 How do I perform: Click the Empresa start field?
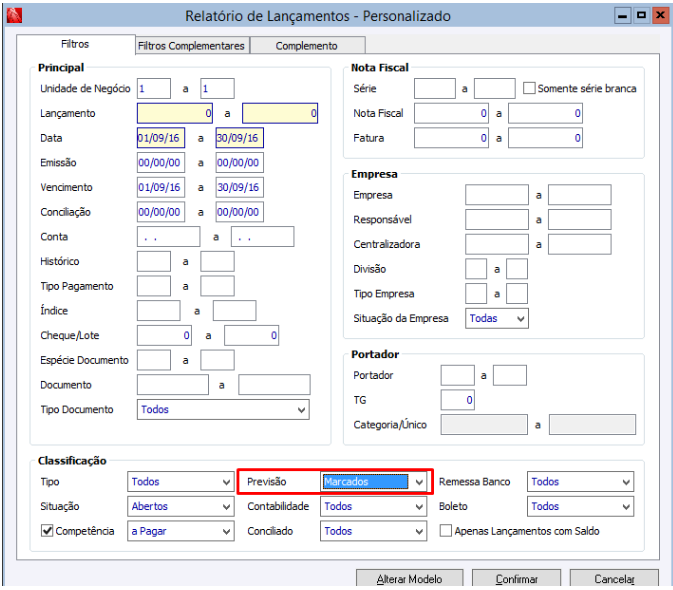tap(497, 195)
